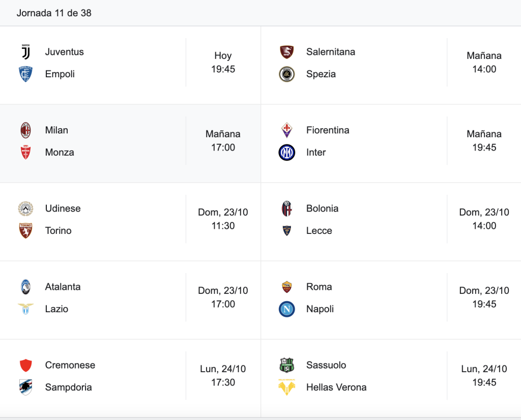Click the AC Milan crest
Image resolution: width=521 pixels, height=420 pixels.
click(x=25, y=130)
